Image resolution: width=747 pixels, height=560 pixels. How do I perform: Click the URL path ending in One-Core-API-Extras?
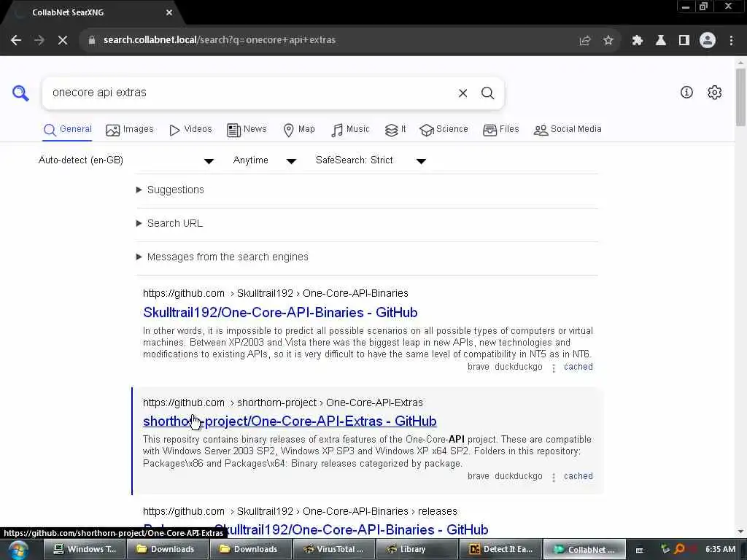coord(283,402)
